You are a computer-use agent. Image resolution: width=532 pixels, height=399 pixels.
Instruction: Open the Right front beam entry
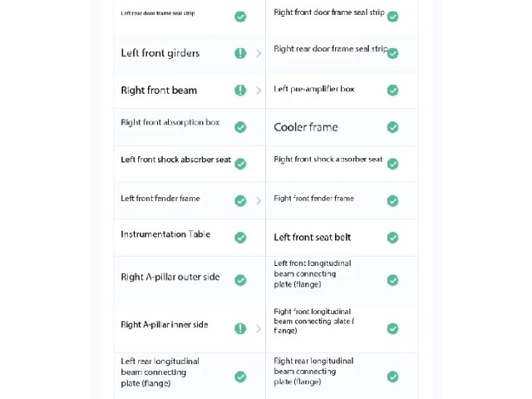click(190, 91)
